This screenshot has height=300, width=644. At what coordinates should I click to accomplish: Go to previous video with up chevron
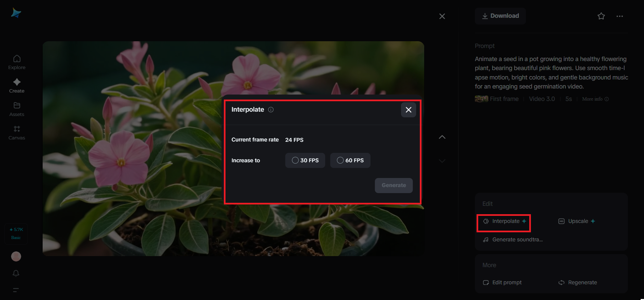(x=442, y=137)
